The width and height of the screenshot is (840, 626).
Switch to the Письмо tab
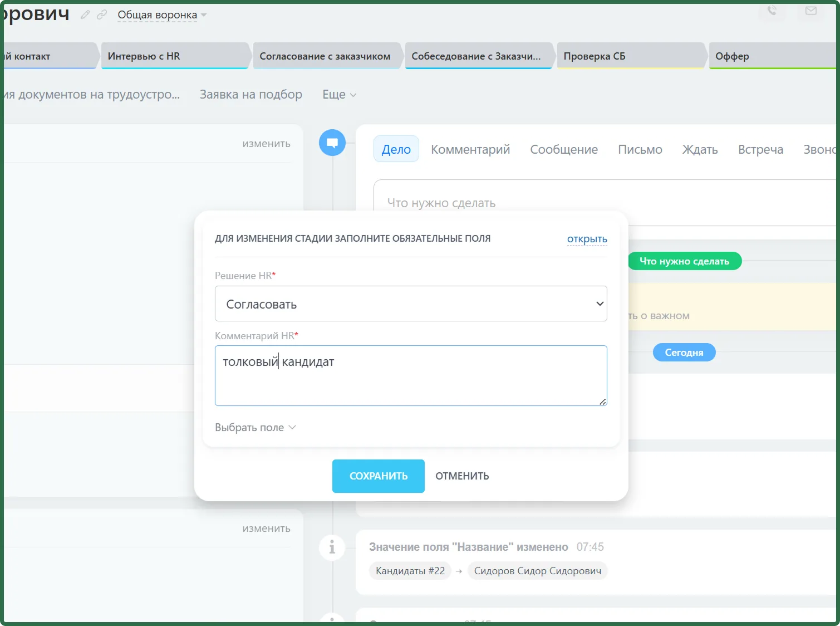click(640, 149)
